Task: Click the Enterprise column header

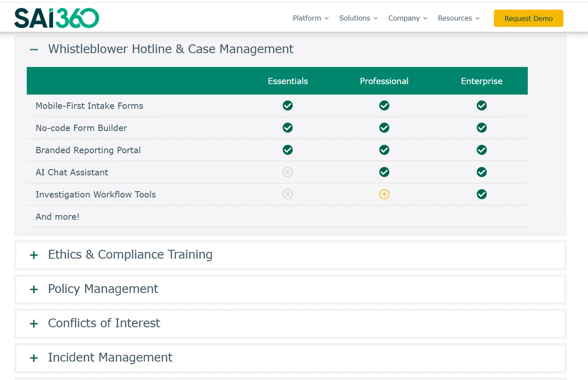Action: (x=481, y=81)
